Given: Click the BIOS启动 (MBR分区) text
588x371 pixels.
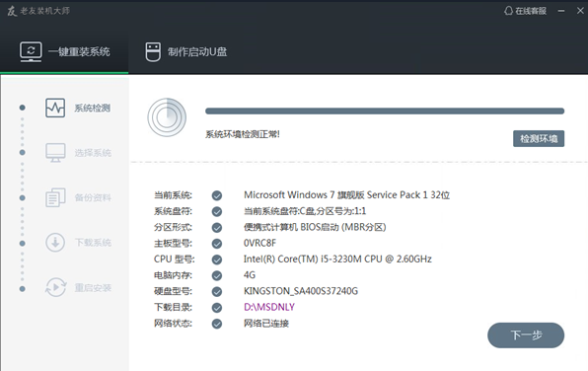Looking at the screenshot, I should [315, 227].
